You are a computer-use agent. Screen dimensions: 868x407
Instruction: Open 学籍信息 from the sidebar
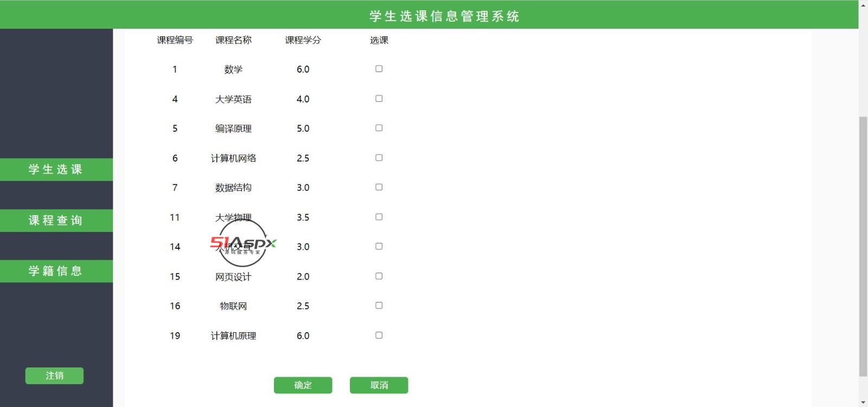point(56,271)
